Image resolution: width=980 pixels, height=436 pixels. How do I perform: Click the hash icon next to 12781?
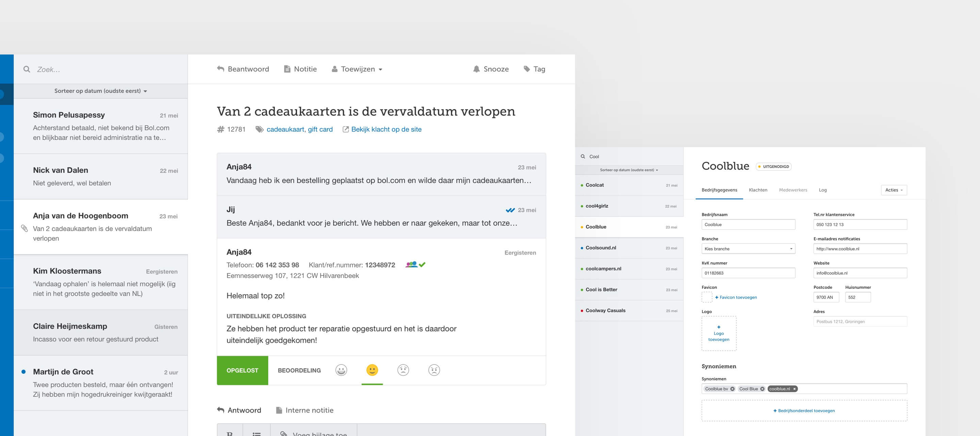click(220, 129)
